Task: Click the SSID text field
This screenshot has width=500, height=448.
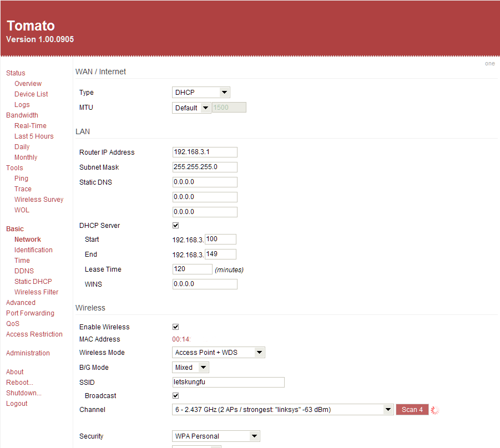Action: 228,382
